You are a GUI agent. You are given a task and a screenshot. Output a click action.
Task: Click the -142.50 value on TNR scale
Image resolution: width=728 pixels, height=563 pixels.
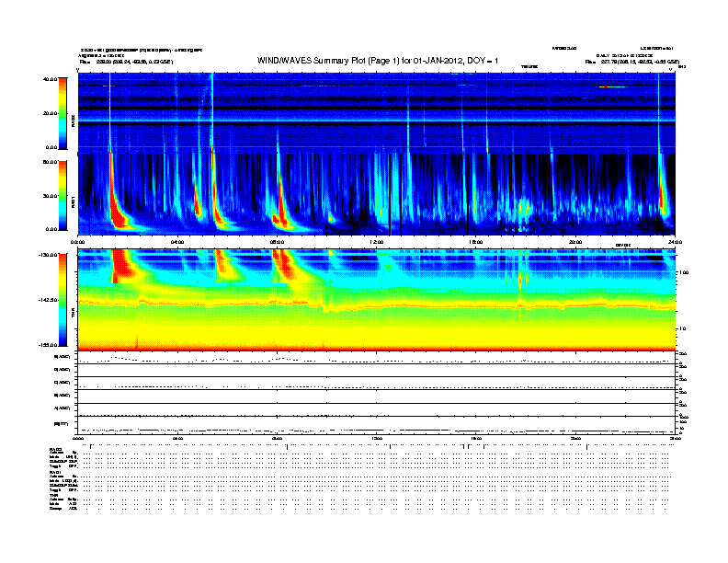[49, 300]
